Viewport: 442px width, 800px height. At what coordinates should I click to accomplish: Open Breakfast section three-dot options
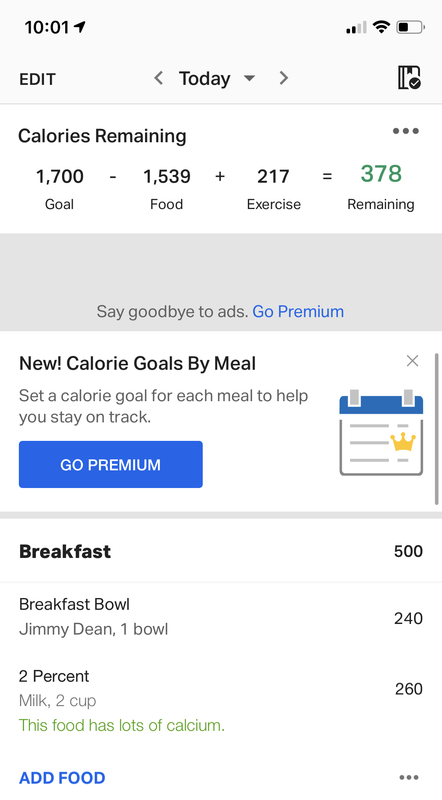coord(409,778)
